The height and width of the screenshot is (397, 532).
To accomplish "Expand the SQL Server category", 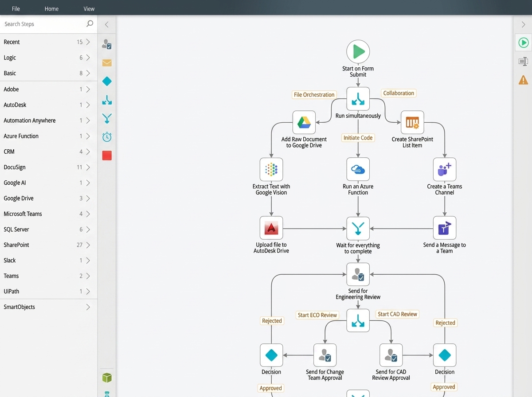I will click(49, 229).
